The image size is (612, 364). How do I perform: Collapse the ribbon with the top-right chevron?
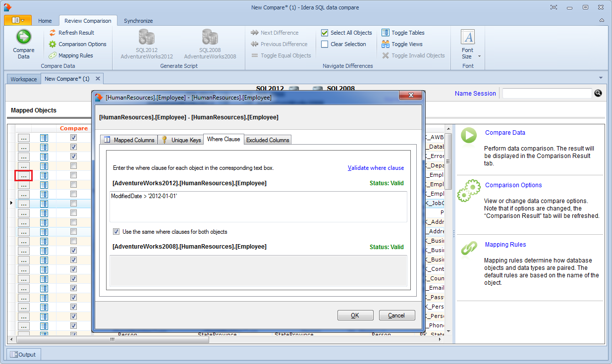(602, 20)
